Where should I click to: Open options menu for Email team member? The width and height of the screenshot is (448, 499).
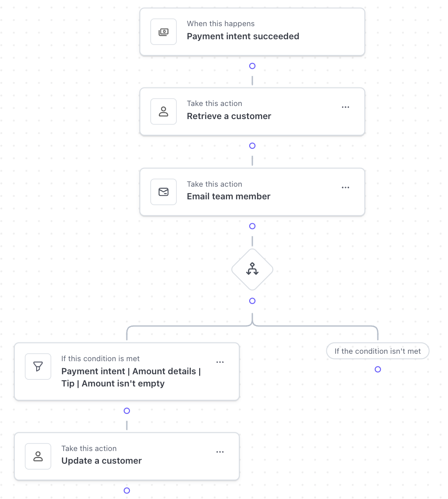click(x=346, y=188)
